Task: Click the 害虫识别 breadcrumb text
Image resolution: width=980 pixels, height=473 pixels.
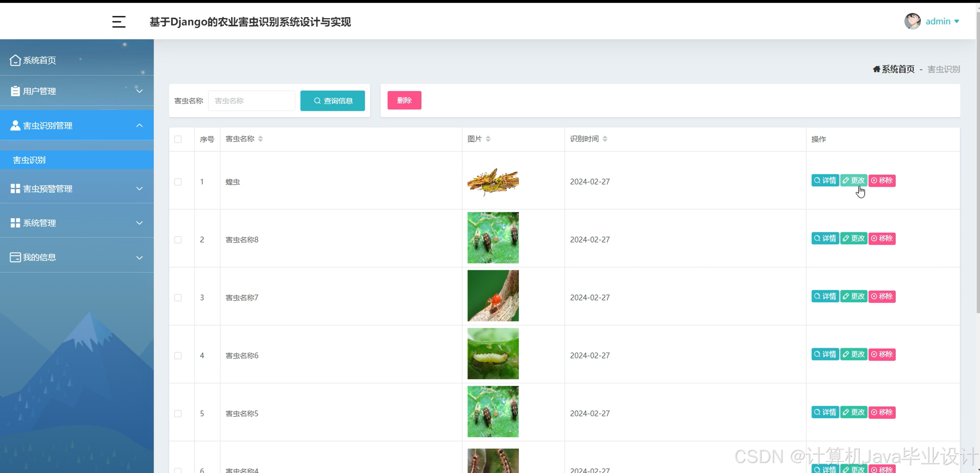Action: click(x=944, y=69)
